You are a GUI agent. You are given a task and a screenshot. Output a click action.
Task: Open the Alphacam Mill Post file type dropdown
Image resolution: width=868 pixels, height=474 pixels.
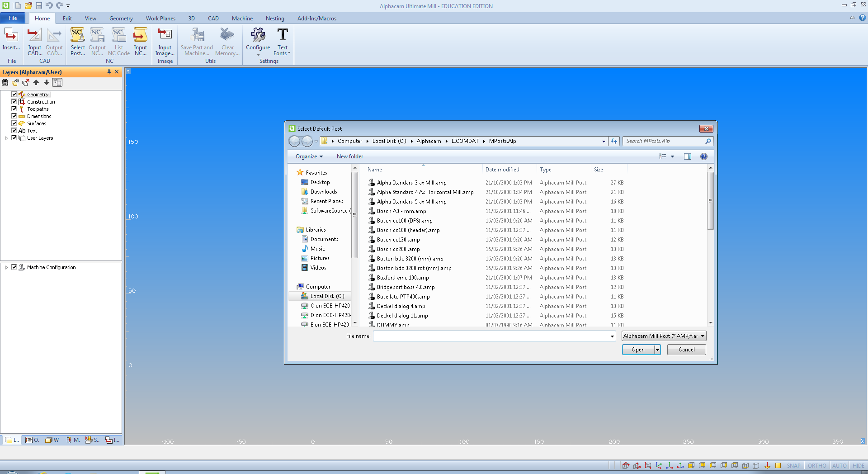pyautogui.click(x=664, y=336)
